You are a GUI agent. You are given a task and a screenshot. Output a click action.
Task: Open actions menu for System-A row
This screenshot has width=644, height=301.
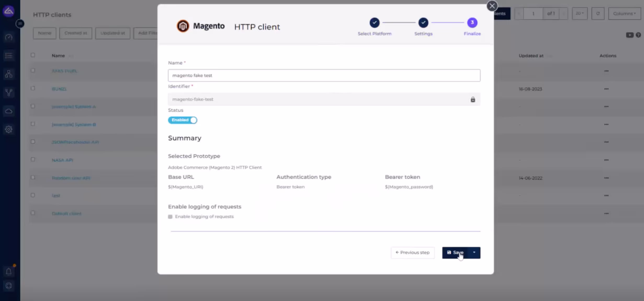coord(606,107)
